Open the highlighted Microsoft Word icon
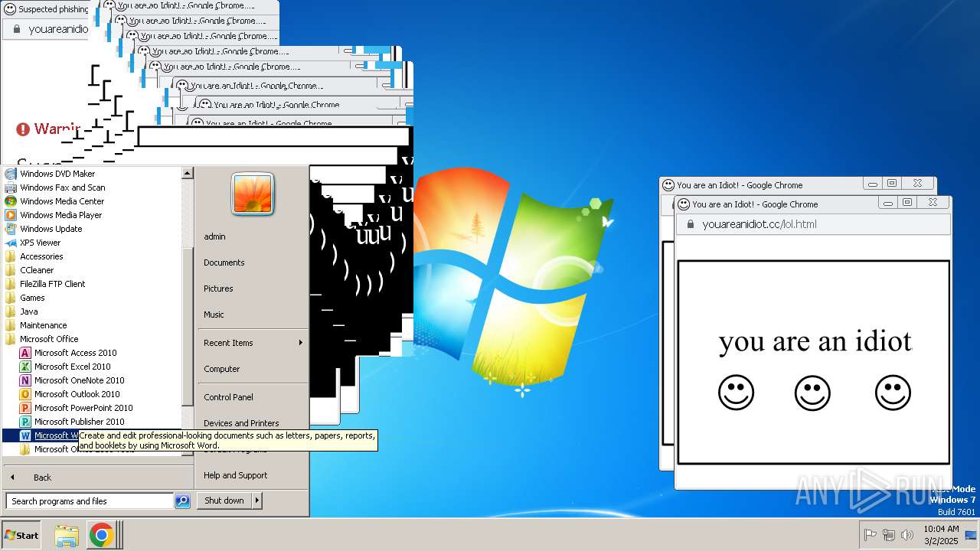This screenshot has width=980, height=551. click(25, 435)
